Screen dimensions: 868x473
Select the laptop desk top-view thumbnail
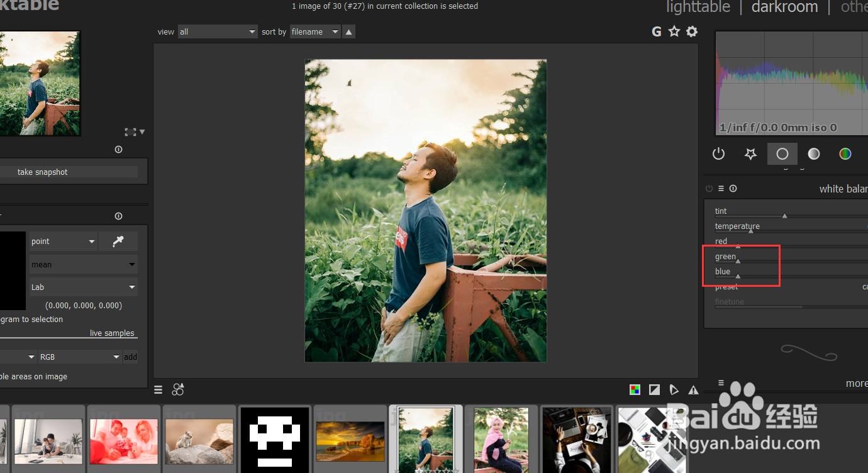coord(576,440)
